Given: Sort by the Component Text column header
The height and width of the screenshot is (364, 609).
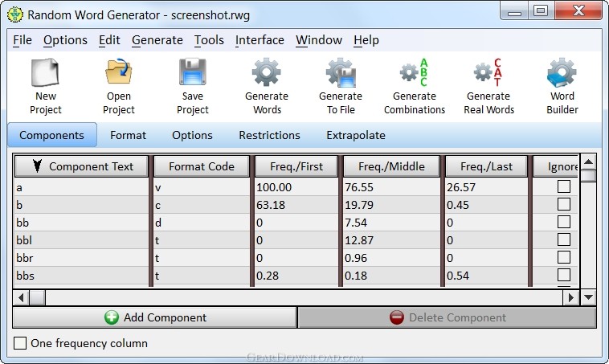Looking at the screenshot, I should coord(81,166).
